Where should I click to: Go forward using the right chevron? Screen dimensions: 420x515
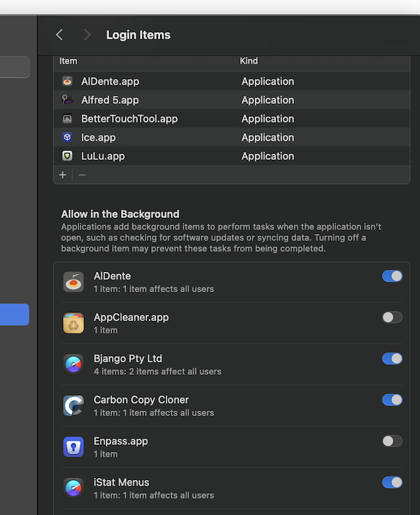pos(87,34)
